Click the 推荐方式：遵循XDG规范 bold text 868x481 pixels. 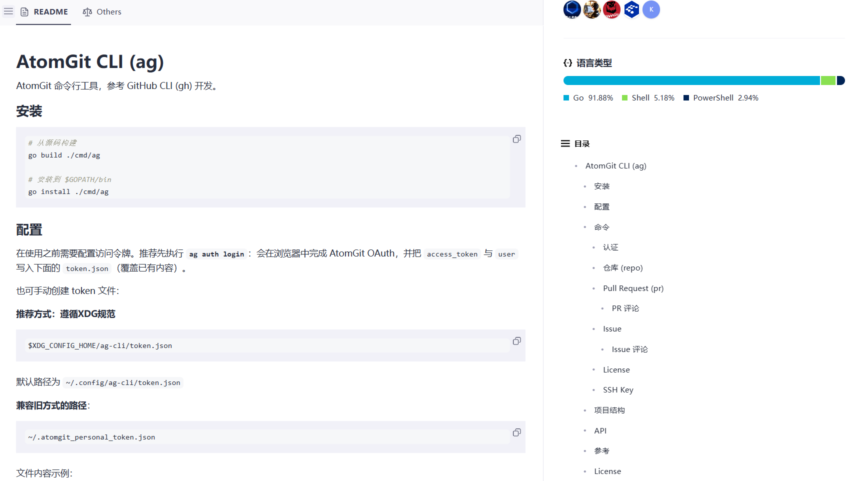[x=65, y=314]
